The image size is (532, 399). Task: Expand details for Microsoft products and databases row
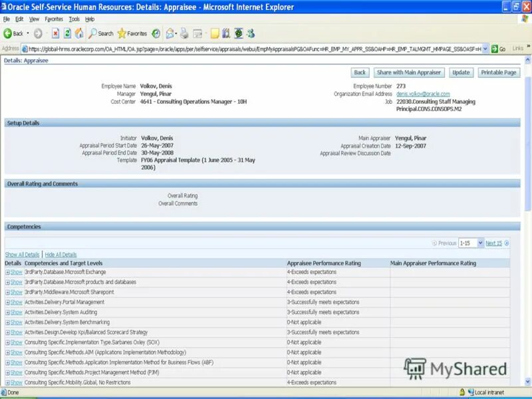13,282
